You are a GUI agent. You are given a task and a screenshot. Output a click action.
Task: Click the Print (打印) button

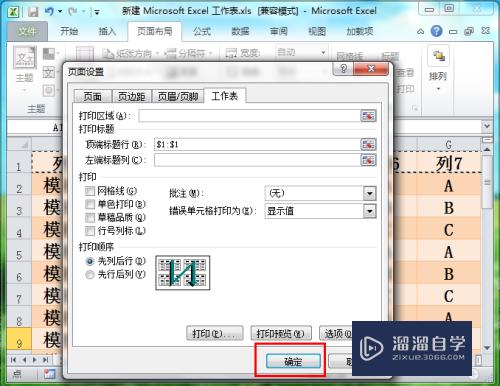pyautogui.click(x=215, y=333)
